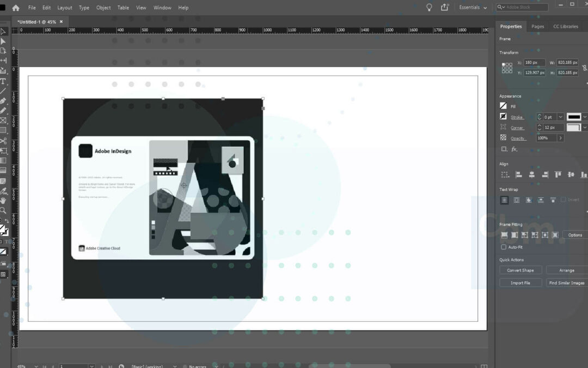Screen dimensions: 588x368
Task: Click the stroke weight stepper
Action: (539, 117)
